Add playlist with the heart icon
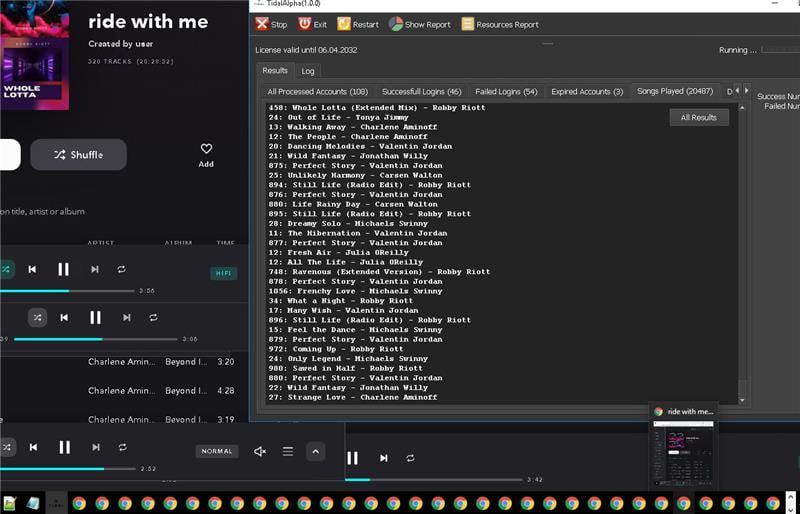The width and height of the screenshot is (800, 514). tap(206, 149)
